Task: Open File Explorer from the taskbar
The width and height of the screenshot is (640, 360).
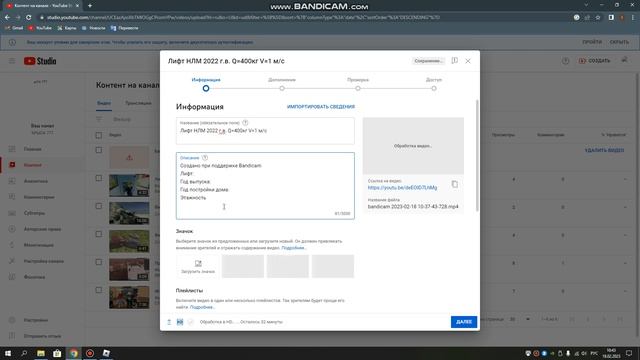Action: click(41, 353)
